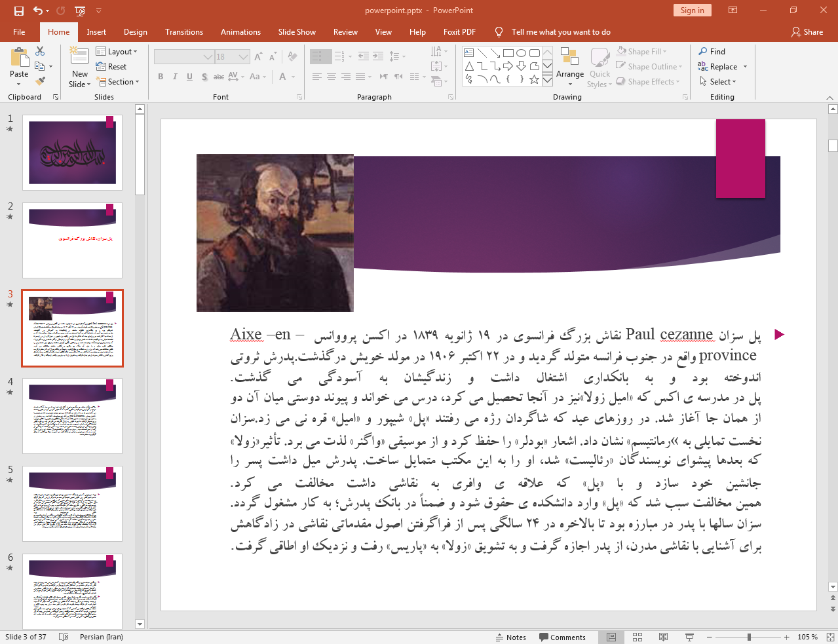Toggle Normal view button in status bar
838x644 pixels.
[x=611, y=637]
